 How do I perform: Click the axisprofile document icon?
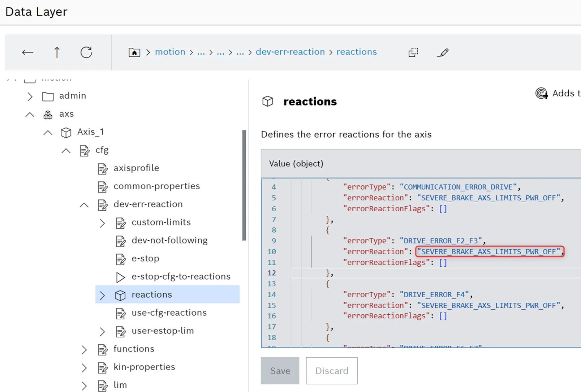[103, 169]
